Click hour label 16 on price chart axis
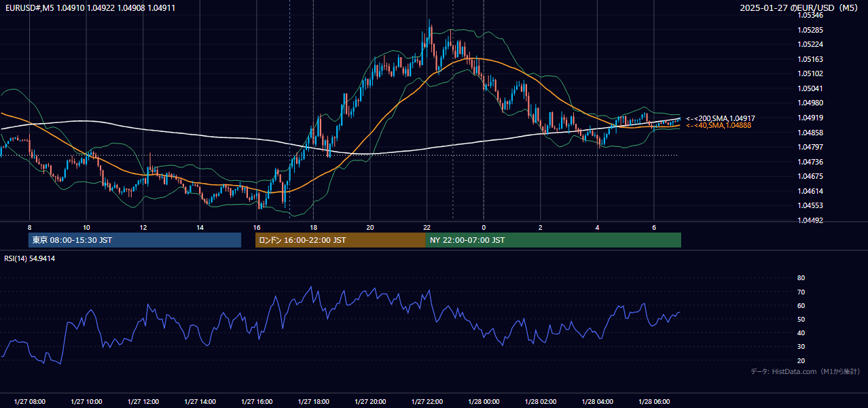 pyautogui.click(x=257, y=227)
